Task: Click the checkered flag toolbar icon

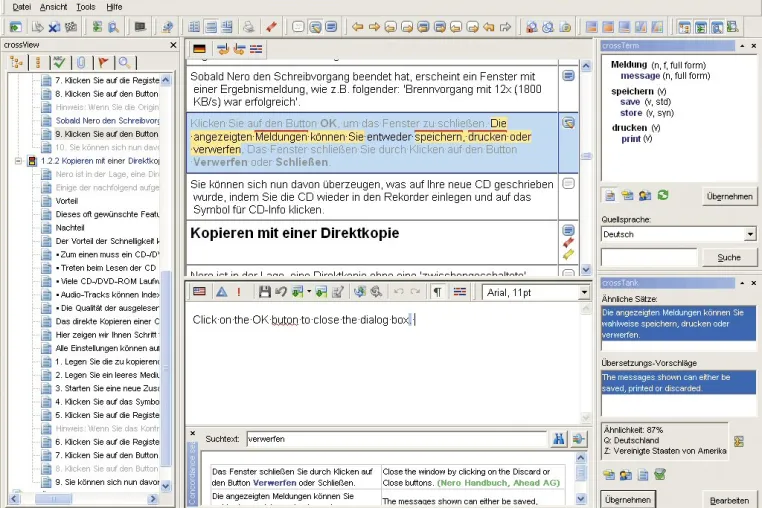Action: click(x=71, y=27)
